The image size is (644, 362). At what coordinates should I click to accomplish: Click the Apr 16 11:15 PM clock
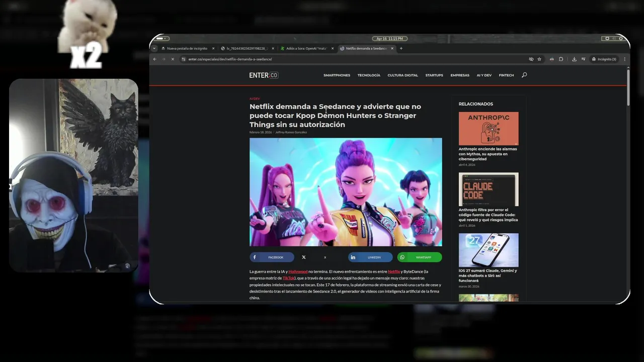tap(389, 38)
